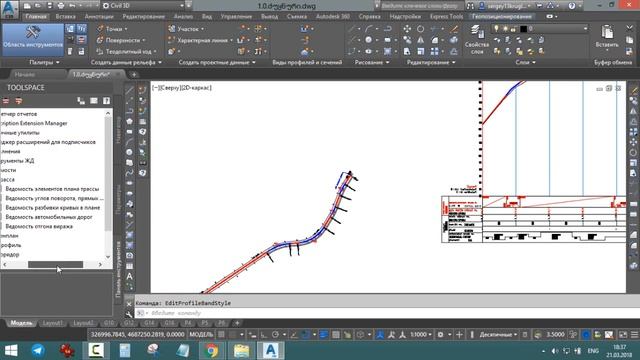Click the Array tool icon in Редактирование panel
The height and width of the screenshot is (360, 640).
pos(434,51)
